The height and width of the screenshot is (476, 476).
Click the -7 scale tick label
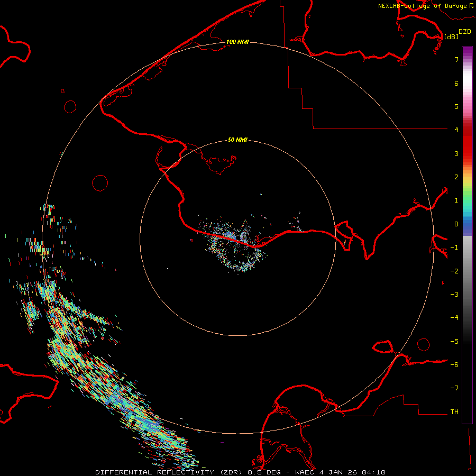[454, 388]
